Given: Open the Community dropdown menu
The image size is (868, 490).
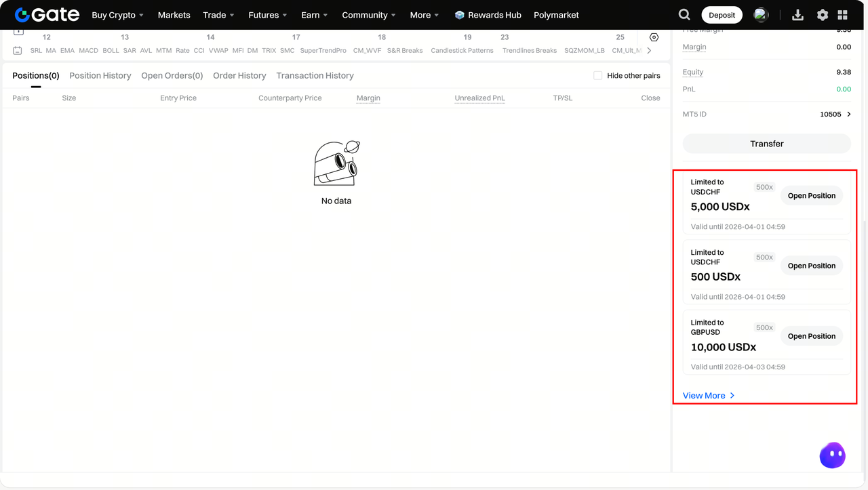Looking at the screenshot, I should (368, 15).
